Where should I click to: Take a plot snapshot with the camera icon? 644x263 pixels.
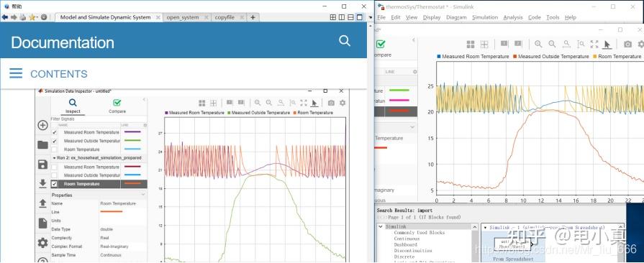[627, 45]
